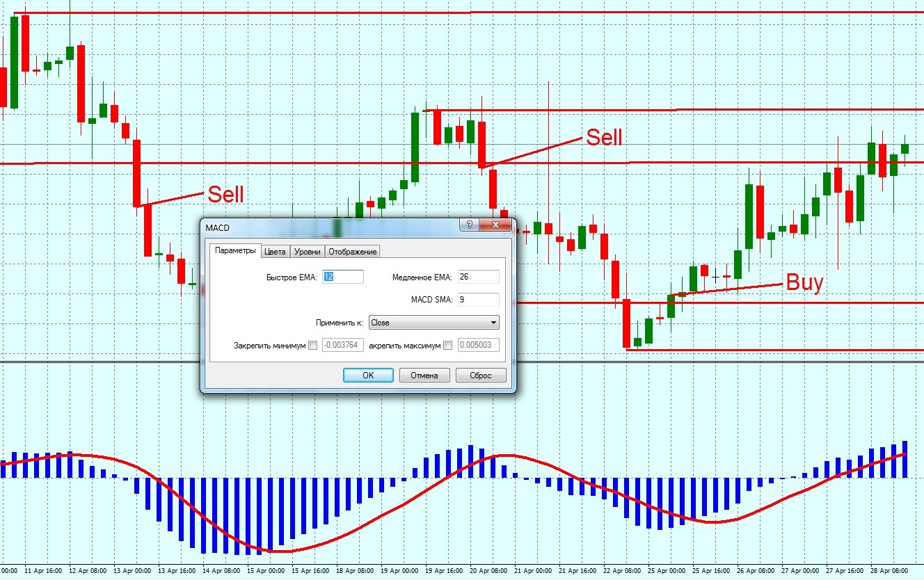Image resolution: width=924 pixels, height=580 pixels.
Task: Click the Sell label near 13 Apr candles
Action: (226, 195)
